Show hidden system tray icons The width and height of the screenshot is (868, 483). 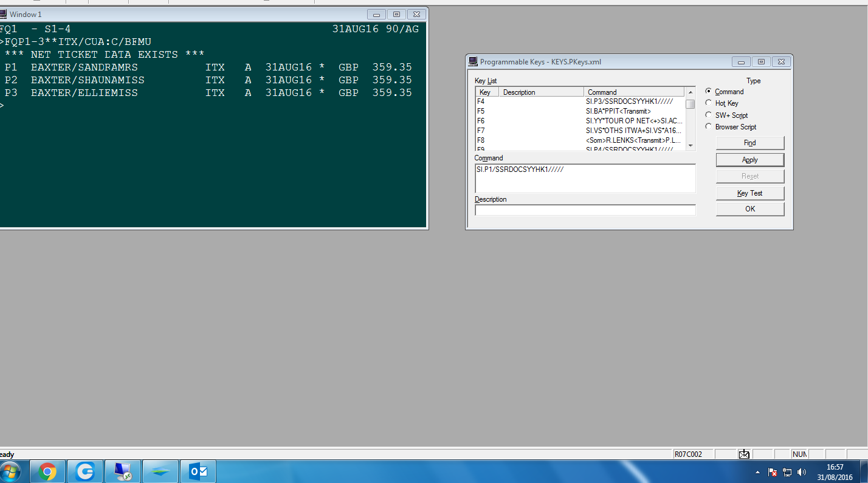pos(757,472)
